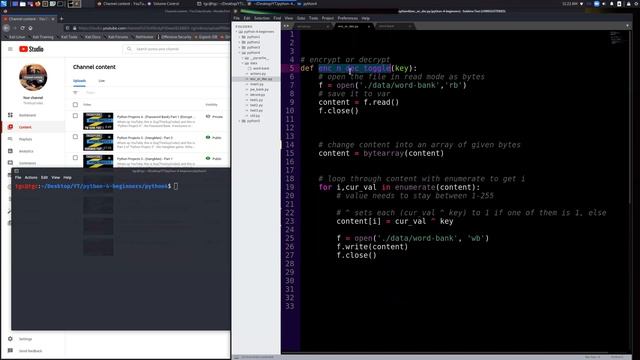Open the Sublime Text Find menu

point(277,18)
